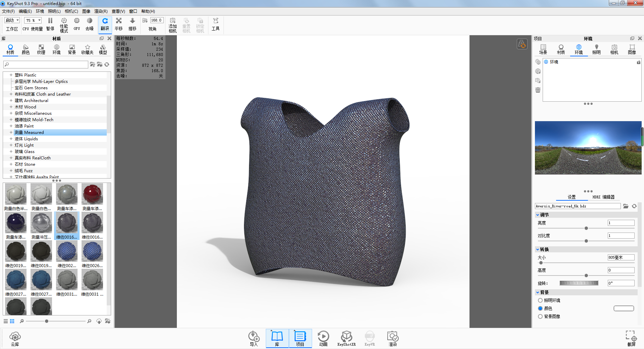
Task: Toggle the environment lock icon
Action: coord(638,62)
